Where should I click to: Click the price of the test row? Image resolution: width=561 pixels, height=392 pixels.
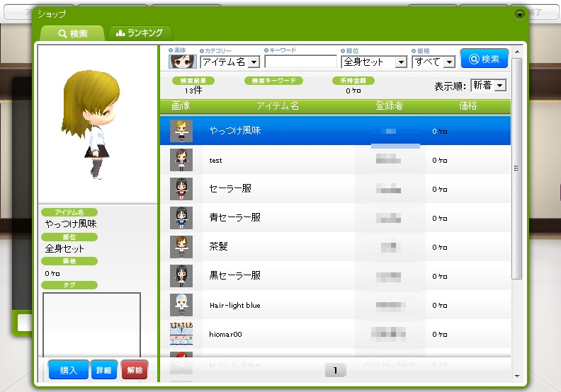pyautogui.click(x=439, y=161)
